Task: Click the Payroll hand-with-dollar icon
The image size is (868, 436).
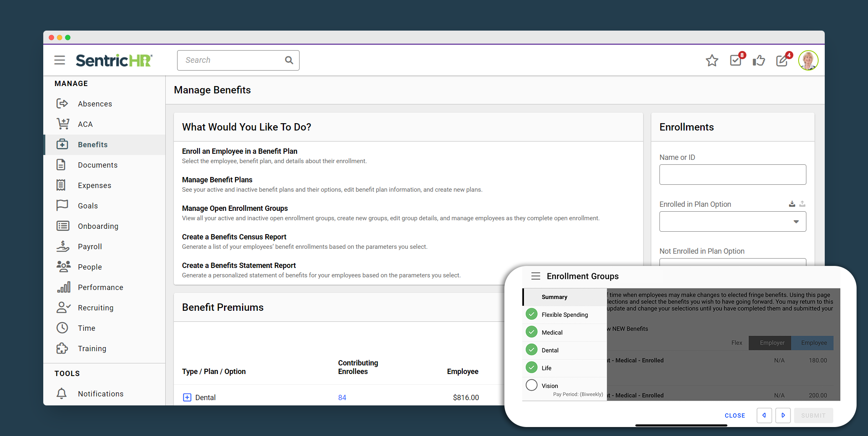Action: (x=62, y=246)
